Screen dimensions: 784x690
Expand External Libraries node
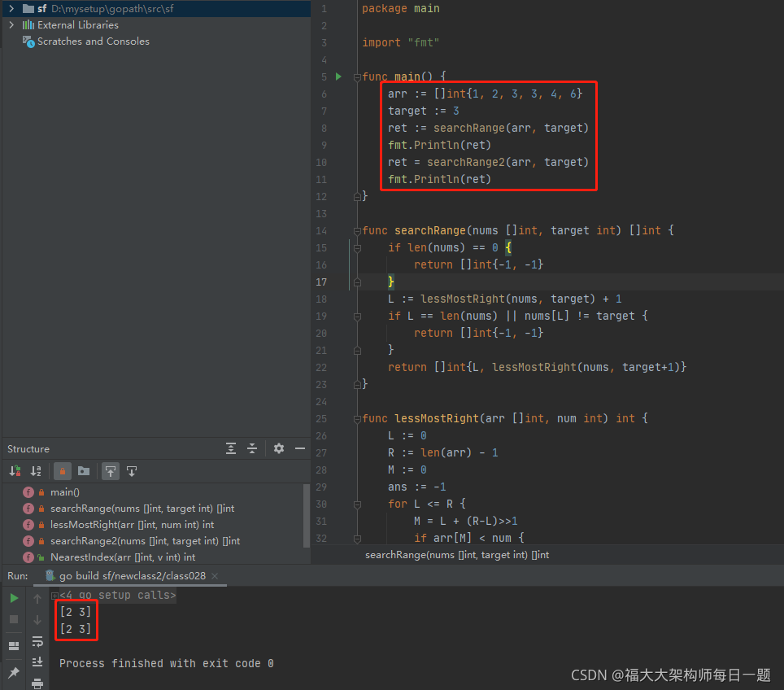pos(11,24)
